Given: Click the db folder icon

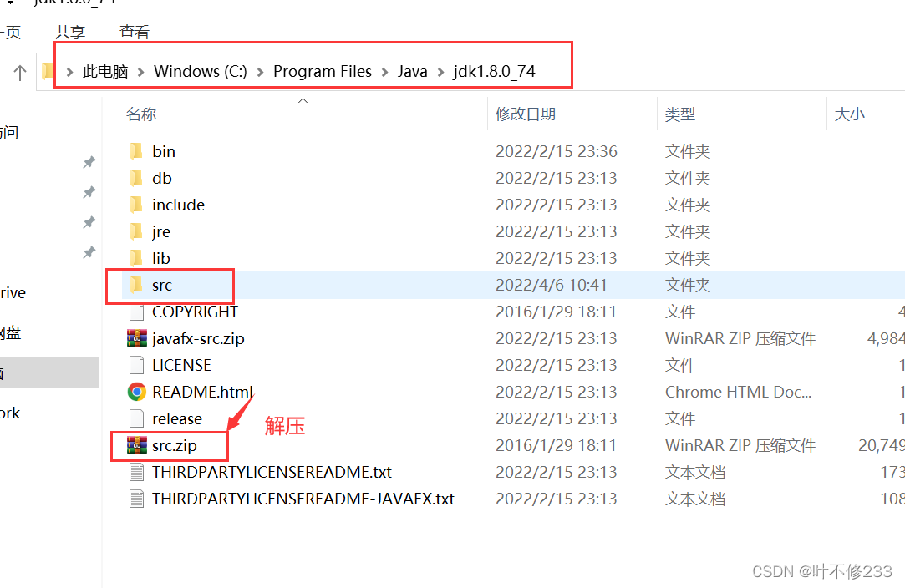Looking at the screenshot, I should point(136,178).
